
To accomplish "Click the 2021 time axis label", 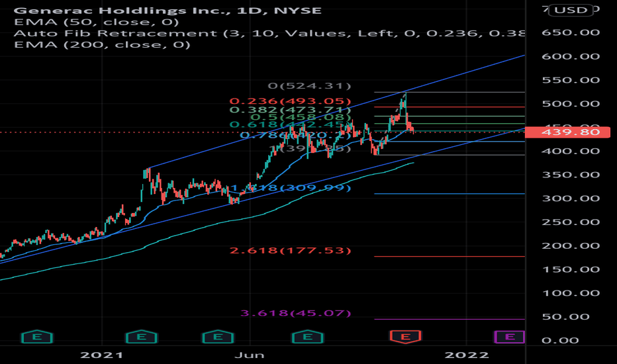I will pyautogui.click(x=101, y=355).
